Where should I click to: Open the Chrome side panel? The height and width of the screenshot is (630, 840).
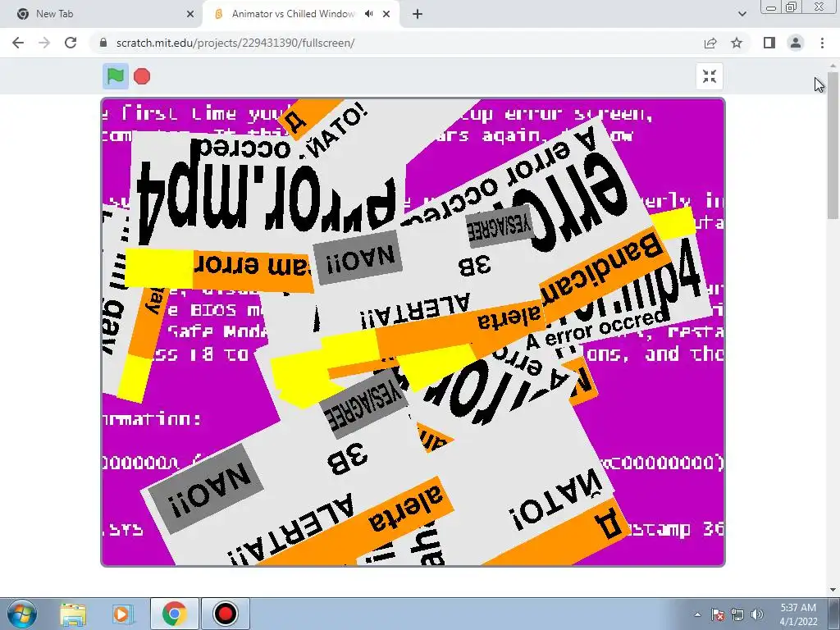(769, 43)
